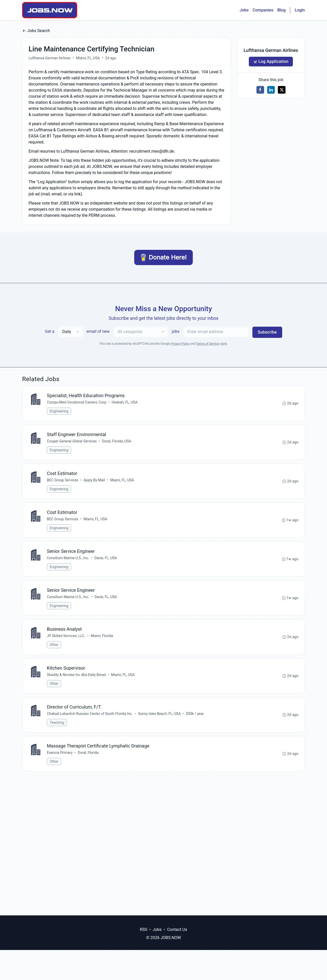Click Other tag under Business Analyst

coord(54,645)
